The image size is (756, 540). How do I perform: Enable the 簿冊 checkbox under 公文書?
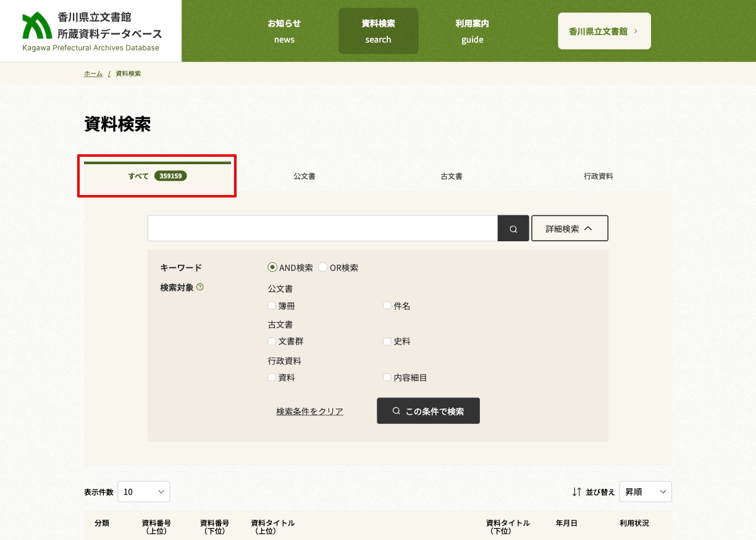pos(272,305)
